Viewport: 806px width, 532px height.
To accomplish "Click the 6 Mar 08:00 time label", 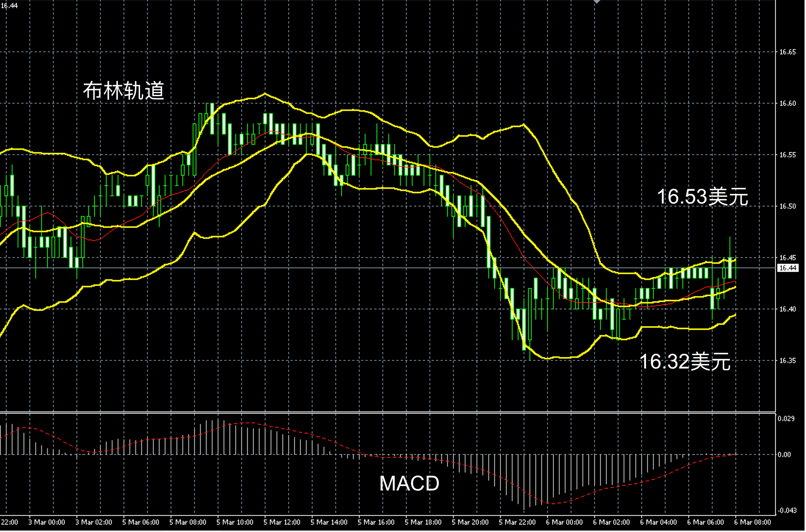I will click(753, 522).
